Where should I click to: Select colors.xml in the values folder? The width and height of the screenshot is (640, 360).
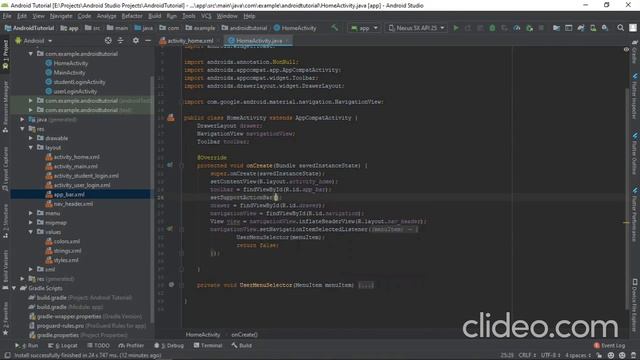(x=67, y=242)
